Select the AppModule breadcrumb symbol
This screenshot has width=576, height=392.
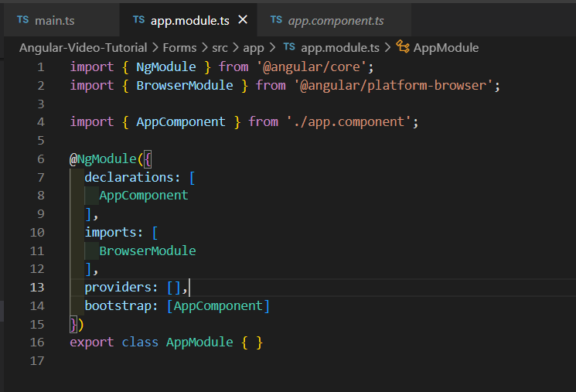click(x=446, y=48)
